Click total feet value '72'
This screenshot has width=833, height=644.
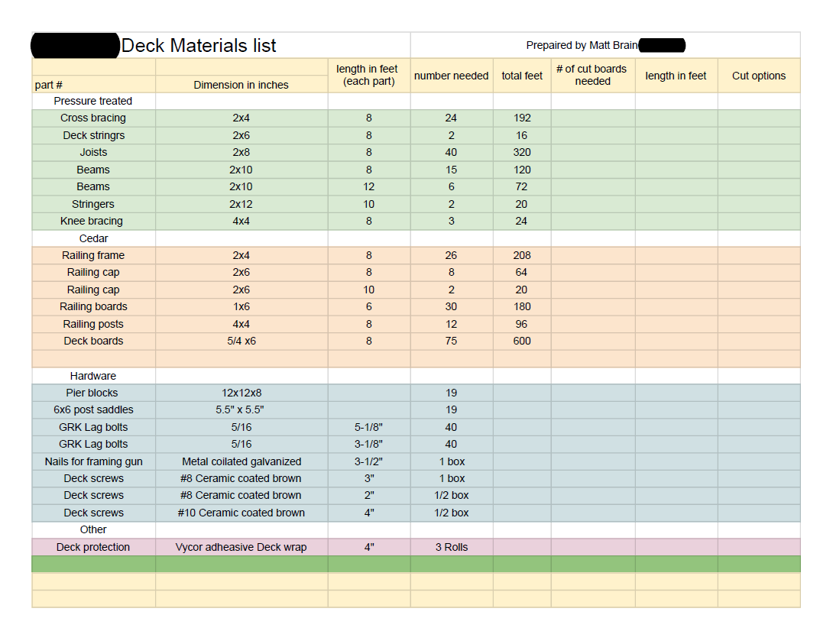coord(521,187)
